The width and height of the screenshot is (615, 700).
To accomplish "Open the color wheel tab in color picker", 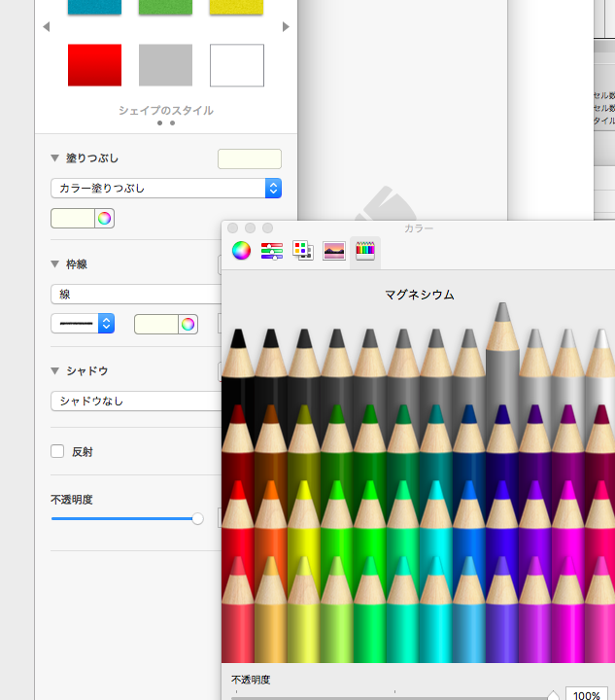I will point(241,251).
